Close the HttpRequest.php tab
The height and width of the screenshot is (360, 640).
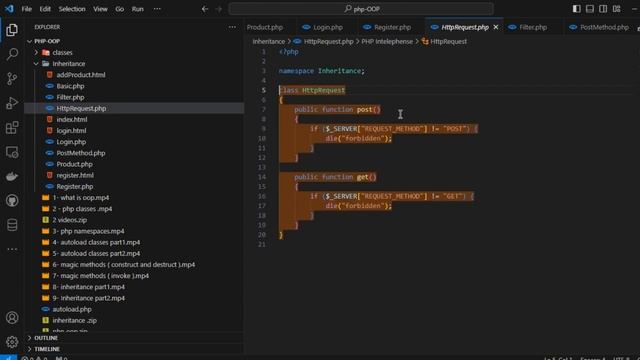[x=496, y=27]
